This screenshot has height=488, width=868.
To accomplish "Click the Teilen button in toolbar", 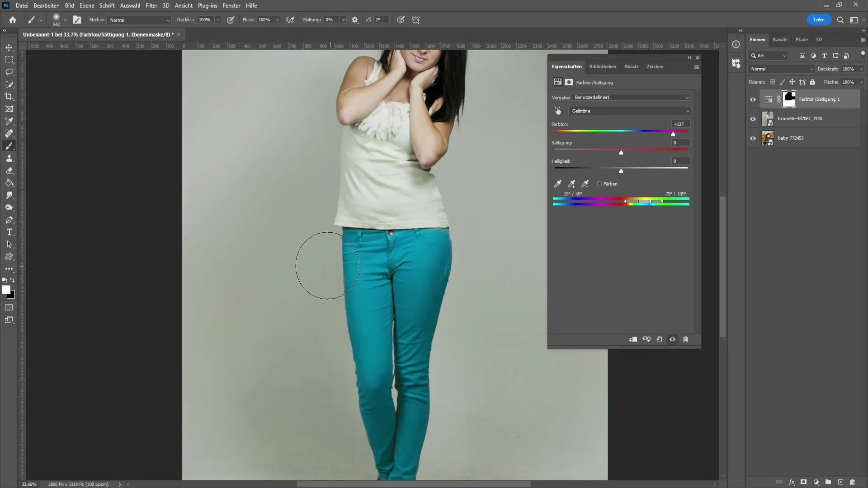I will coord(819,20).
